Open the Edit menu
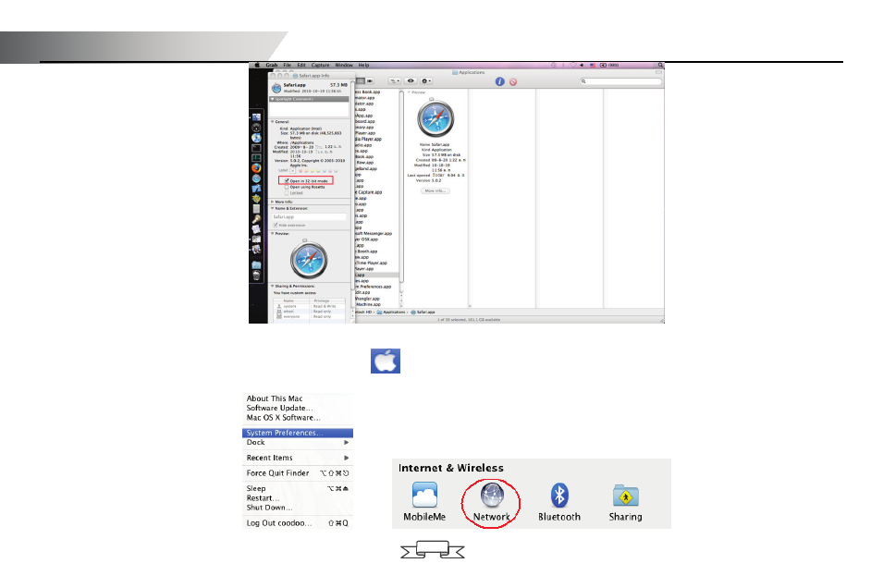Image resolution: width=883 pixels, height=588 pixels. pos(301,65)
